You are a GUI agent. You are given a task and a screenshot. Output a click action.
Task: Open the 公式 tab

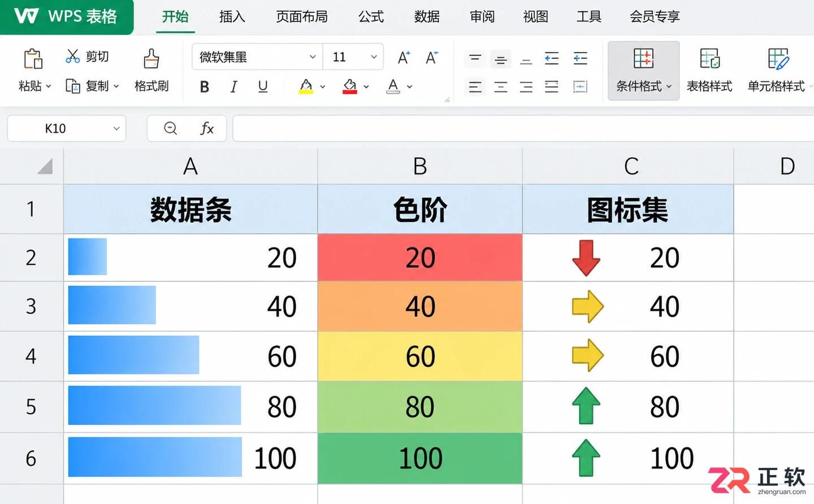[x=371, y=17]
